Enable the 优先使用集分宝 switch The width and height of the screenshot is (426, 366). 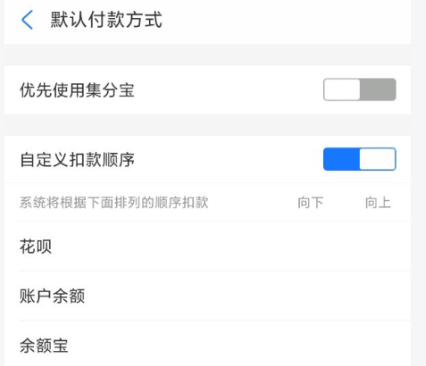360,89
